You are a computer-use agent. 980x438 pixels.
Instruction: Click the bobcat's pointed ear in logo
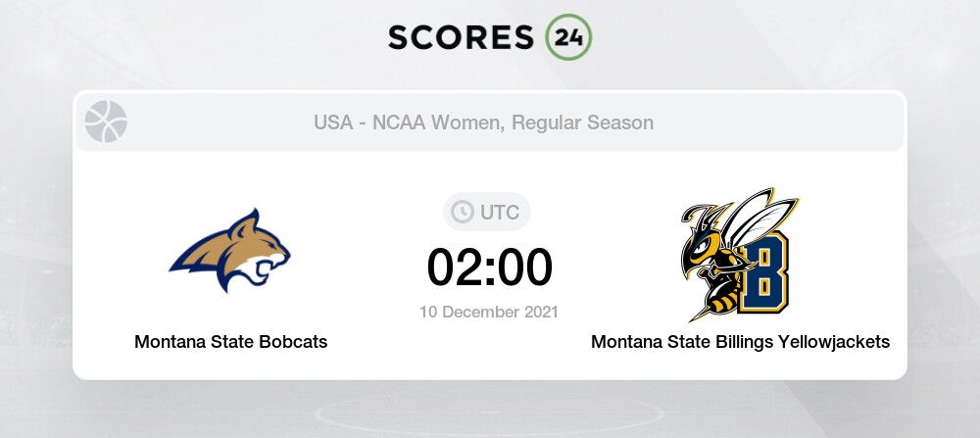pyautogui.click(x=248, y=221)
